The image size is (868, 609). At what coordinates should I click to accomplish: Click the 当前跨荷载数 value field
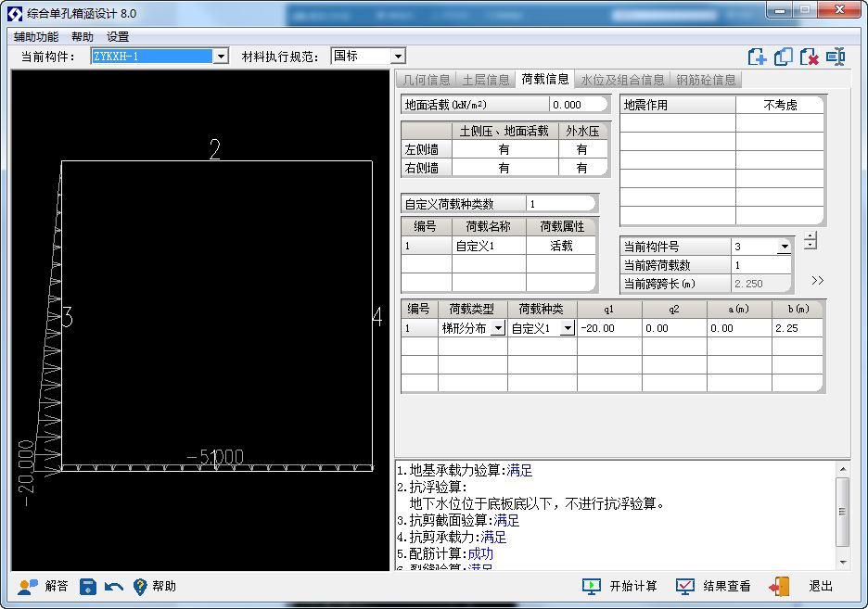[x=760, y=265]
